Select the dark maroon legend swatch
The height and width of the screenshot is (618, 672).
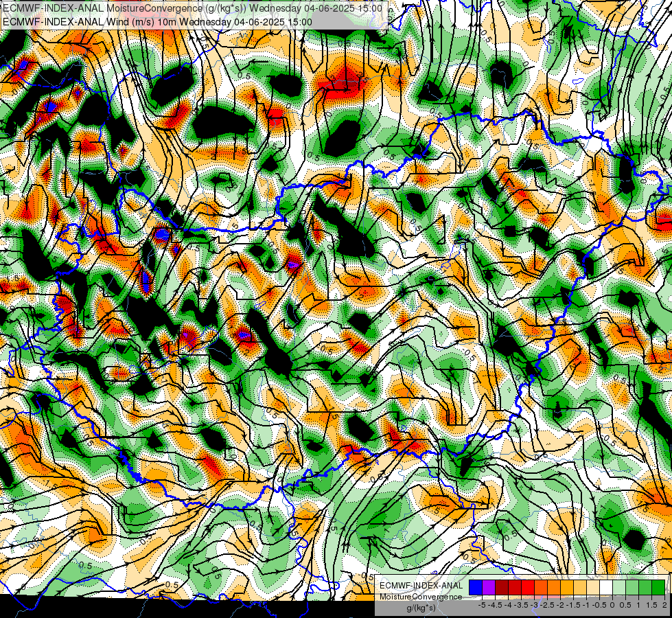pyautogui.click(x=502, y=587)
